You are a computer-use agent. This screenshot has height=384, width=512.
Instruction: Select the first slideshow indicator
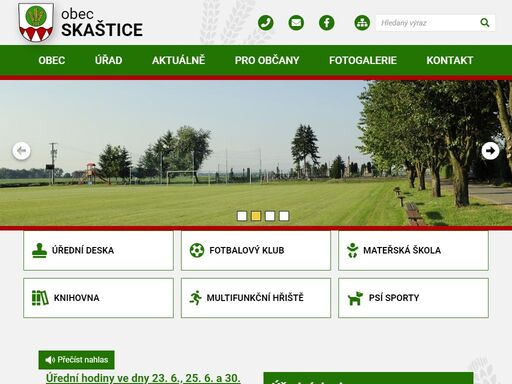[x=242, y=216]
